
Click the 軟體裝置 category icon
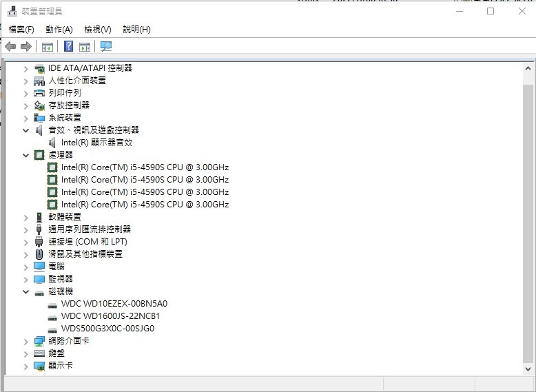click(x=39, y=217)
